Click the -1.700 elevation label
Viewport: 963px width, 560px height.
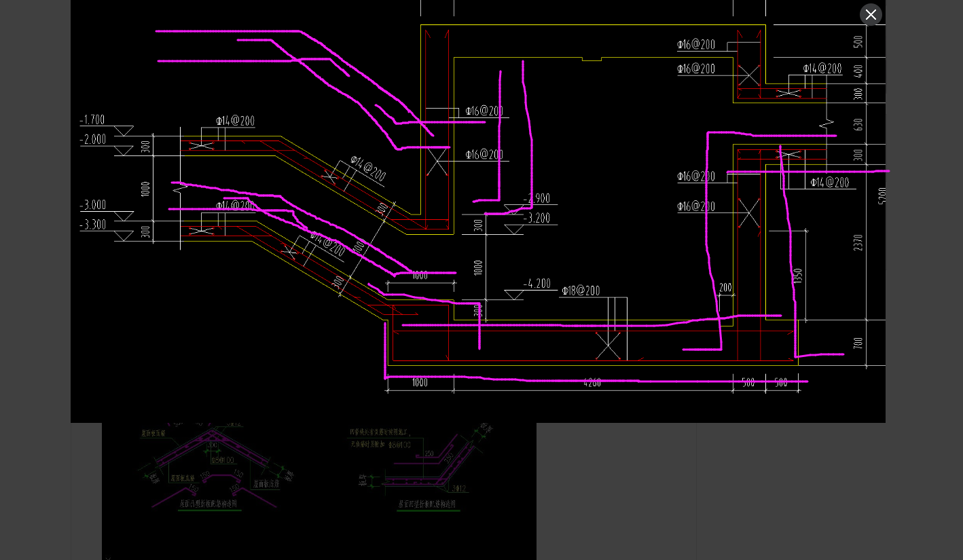click(92, 120)
